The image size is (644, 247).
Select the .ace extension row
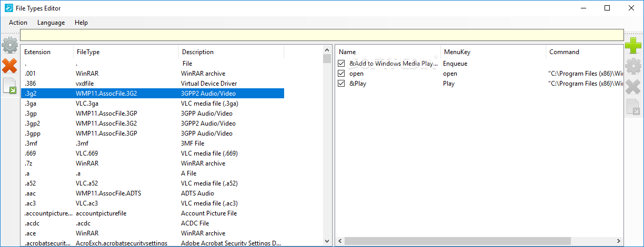(x=153, y=233)
